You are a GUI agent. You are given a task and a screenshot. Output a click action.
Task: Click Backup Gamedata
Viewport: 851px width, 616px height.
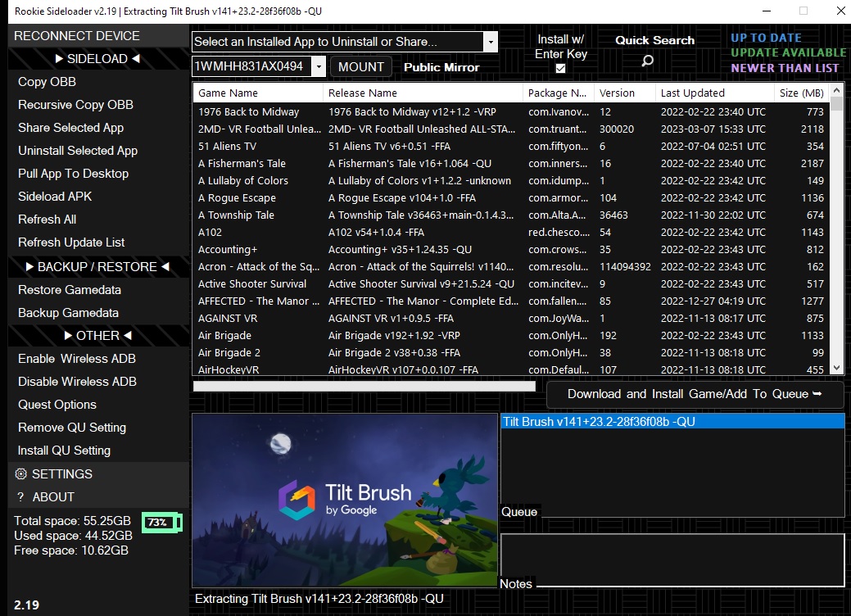click(x=68, y=313)
